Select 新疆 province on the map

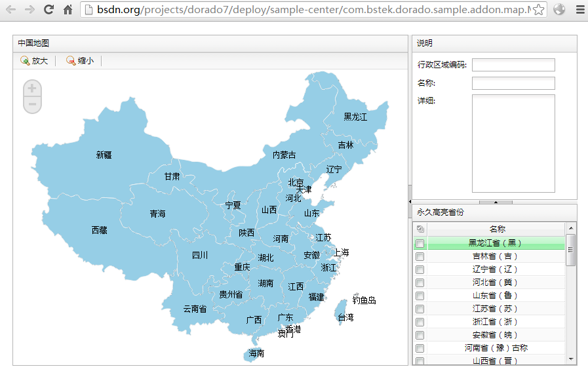104,155
